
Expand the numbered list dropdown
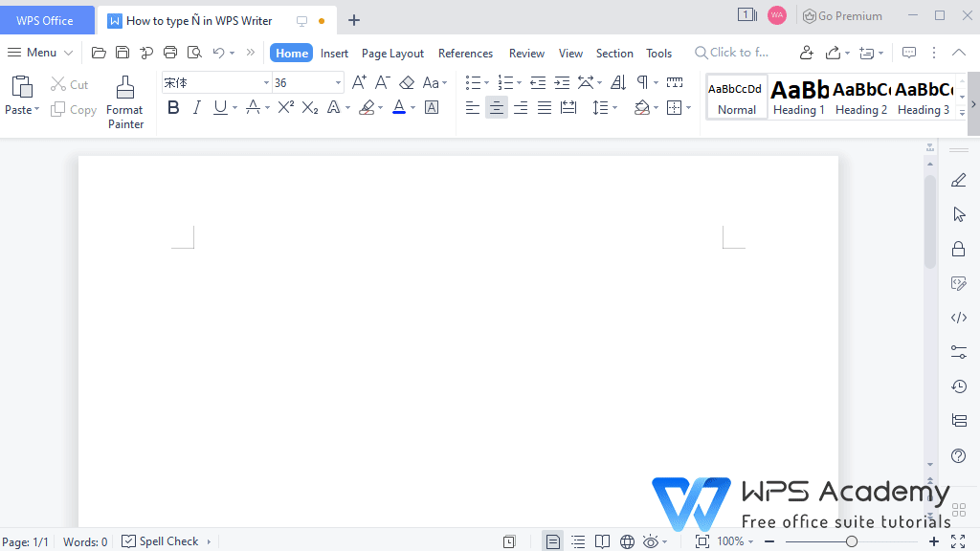(x=520, y=82)
